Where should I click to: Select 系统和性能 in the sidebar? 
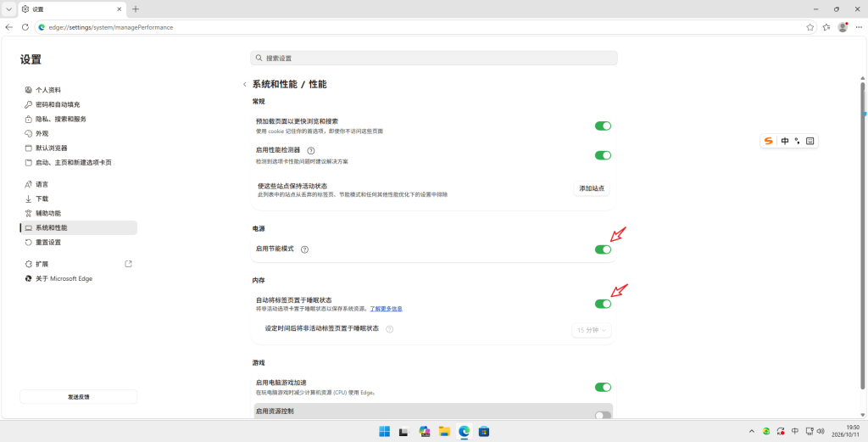78,227
